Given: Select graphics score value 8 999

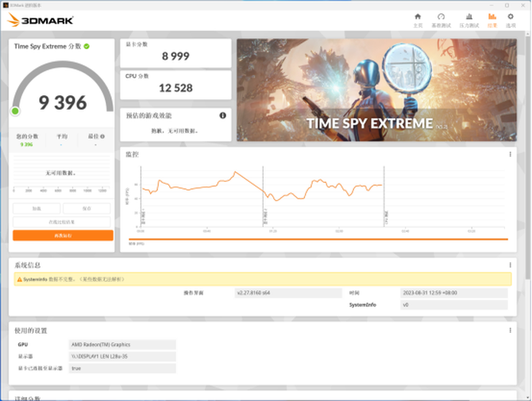Looking at the screenshot, I should [x=175, y=56].
